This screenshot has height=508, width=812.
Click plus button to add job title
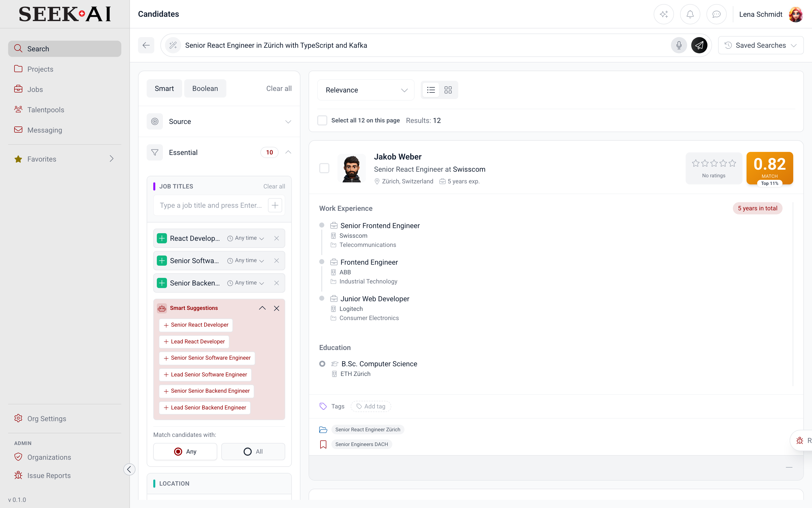[275, 205]
